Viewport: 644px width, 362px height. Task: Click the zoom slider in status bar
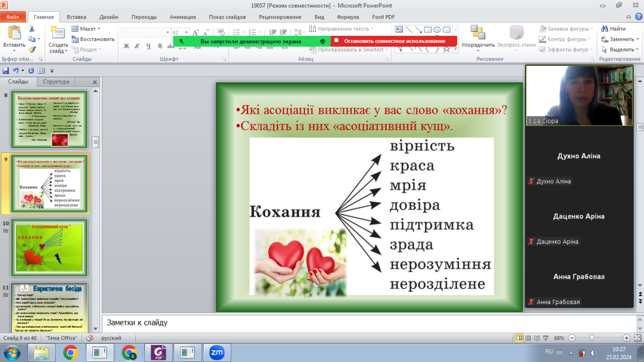point(591,338)
